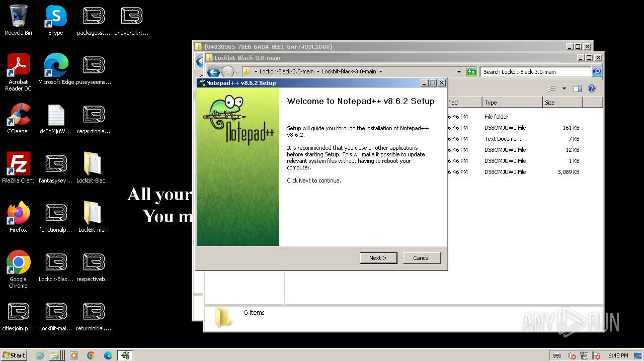Select the regardingle encrypted file icon

(x=94, y=119)
